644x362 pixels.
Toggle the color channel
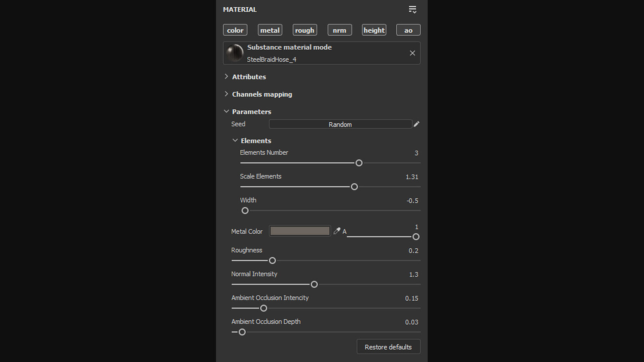coord(235,30)
